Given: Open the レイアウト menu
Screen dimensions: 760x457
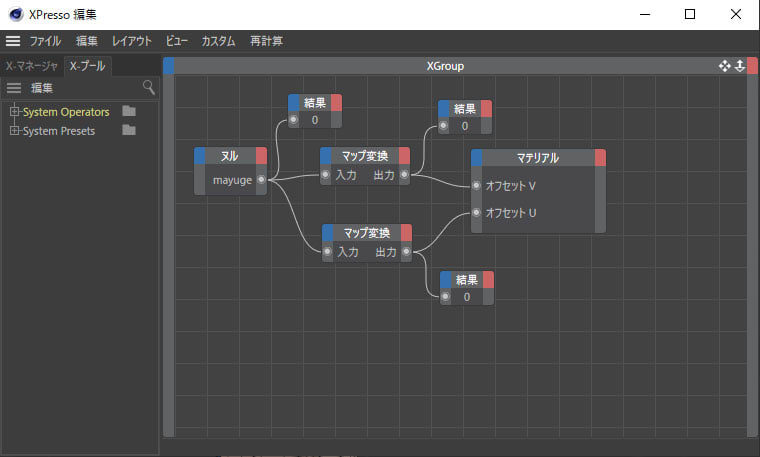Looking at the screenshot, I should click(x=132, y=41).
